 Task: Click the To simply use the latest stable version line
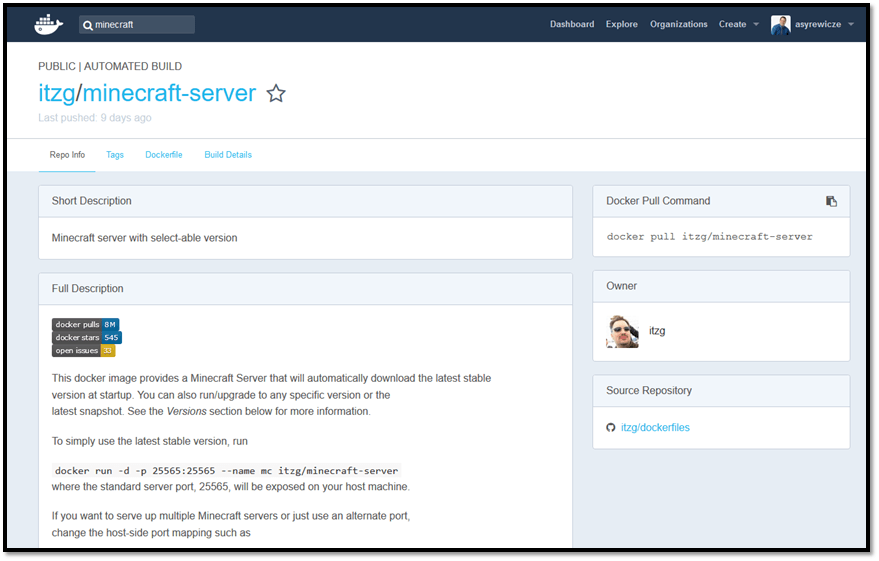150,441
